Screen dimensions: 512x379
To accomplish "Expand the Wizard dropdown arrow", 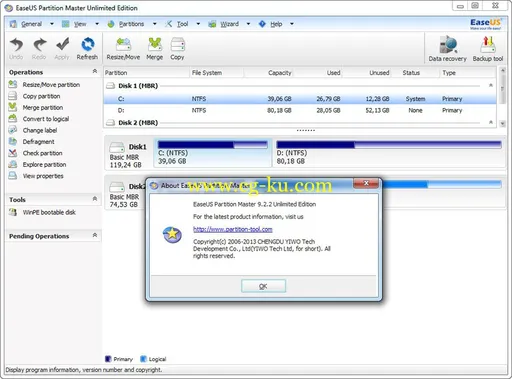I will pyautogui.click(x=248, y=24).
